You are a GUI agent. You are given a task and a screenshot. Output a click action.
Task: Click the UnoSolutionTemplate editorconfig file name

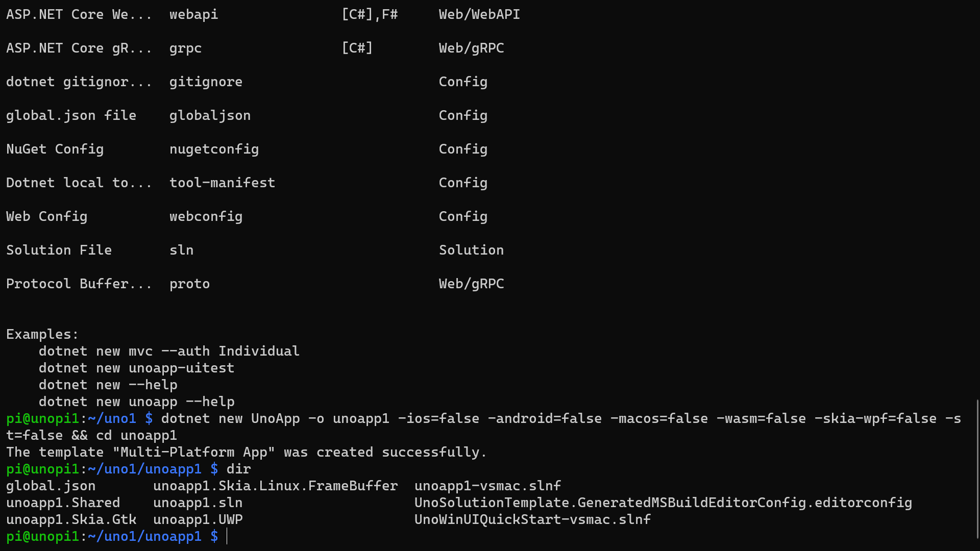(x=663, y=503)
